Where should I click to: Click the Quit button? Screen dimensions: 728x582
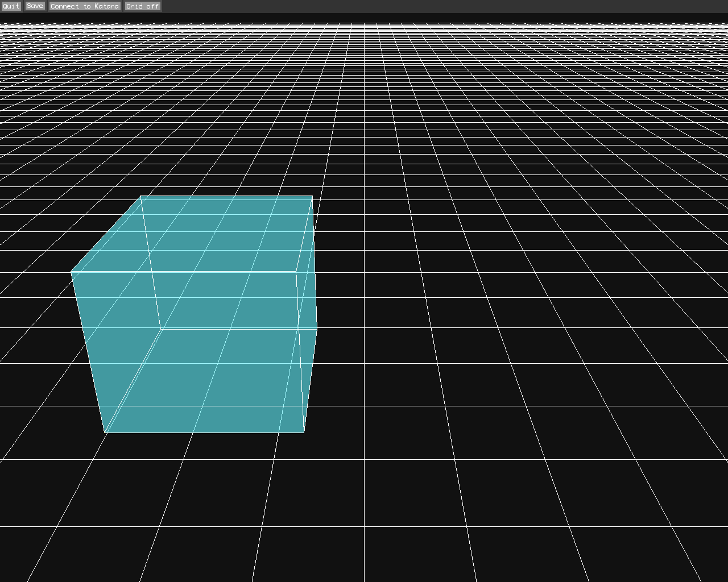pyautogui.click(x=11, y=6)
